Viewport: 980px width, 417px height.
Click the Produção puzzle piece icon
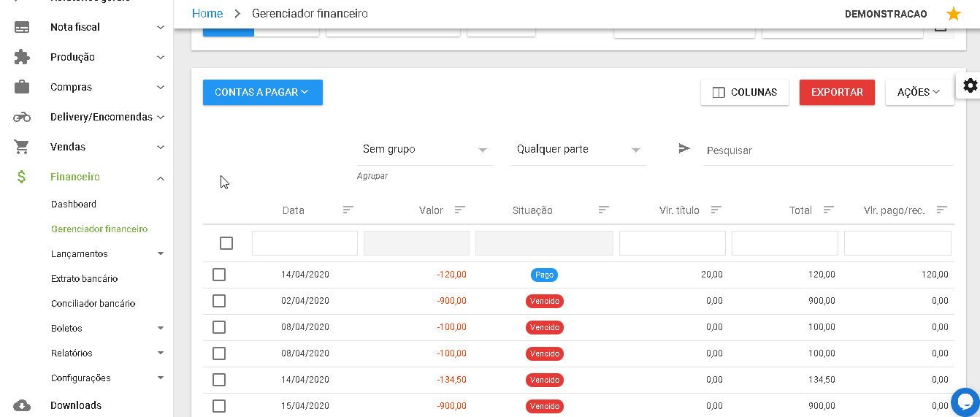click(22, 57)
